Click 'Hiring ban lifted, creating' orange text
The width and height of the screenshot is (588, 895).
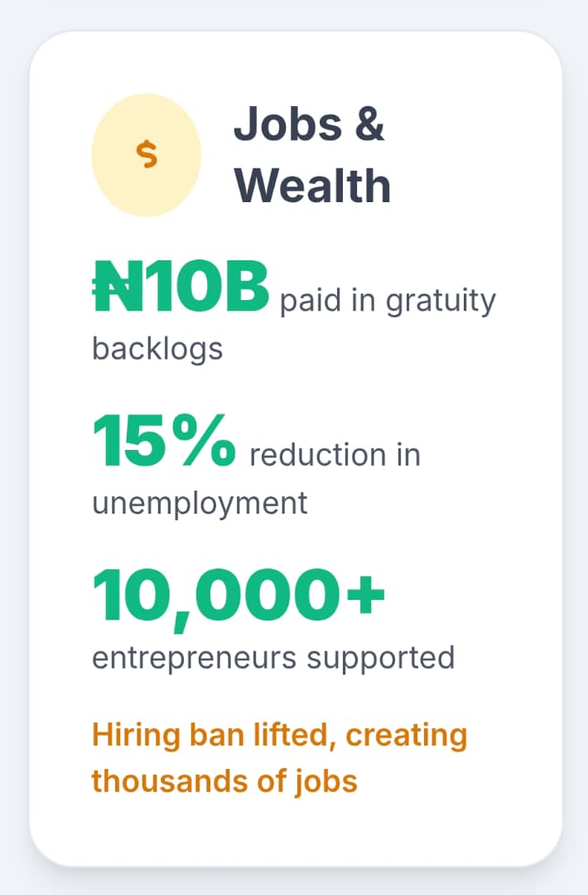tap(279, 735)
